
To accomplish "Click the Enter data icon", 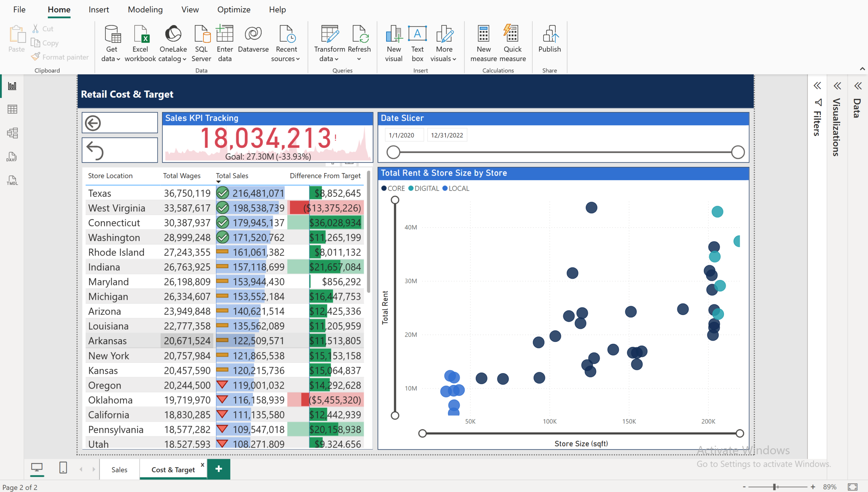I will pyautogui.click(x=225, y=43).
